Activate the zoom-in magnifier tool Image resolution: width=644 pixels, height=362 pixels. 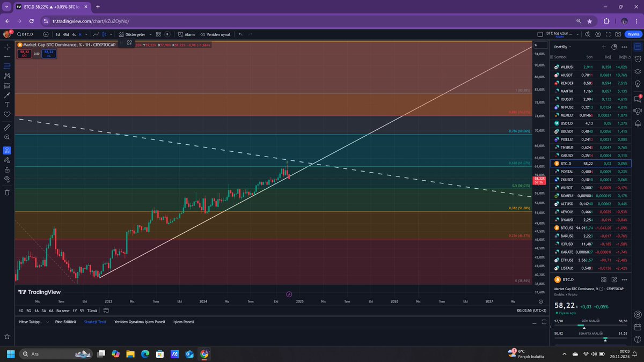pos(7,137)
